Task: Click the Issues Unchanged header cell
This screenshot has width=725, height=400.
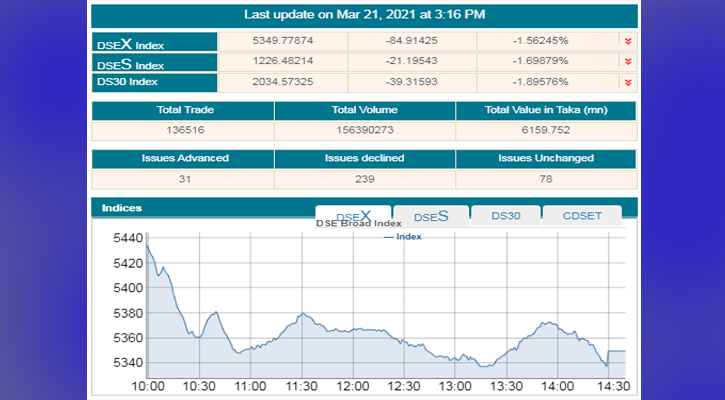Action: [x=546, y=158]
